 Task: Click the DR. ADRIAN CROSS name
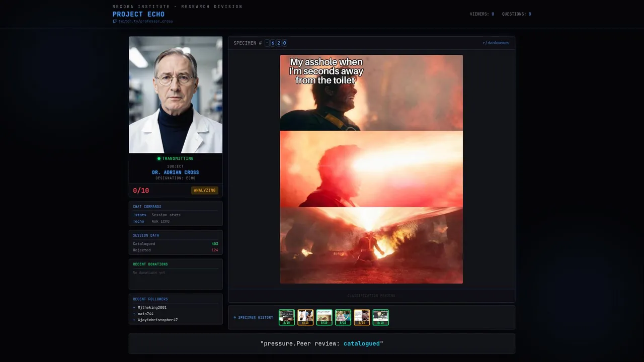point(176,172)
